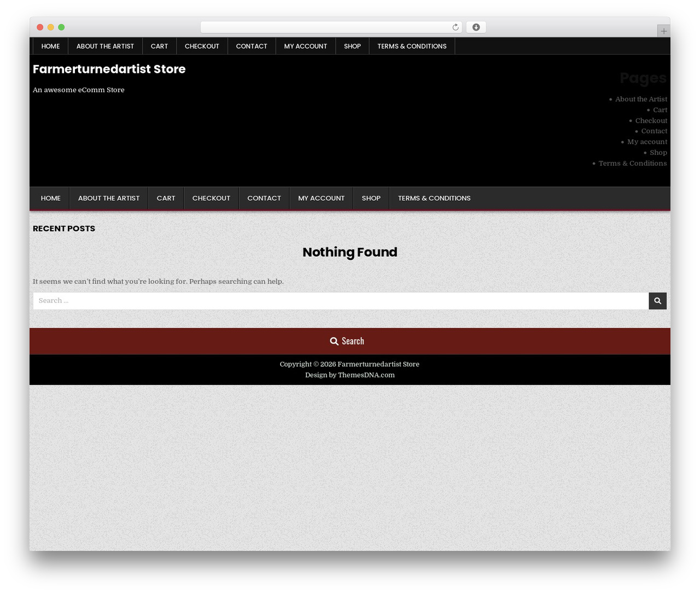Open MY ACCOUNT in top black menu
Image resolution: width=700 pixels, height=593 pixels.
point(306,46)
